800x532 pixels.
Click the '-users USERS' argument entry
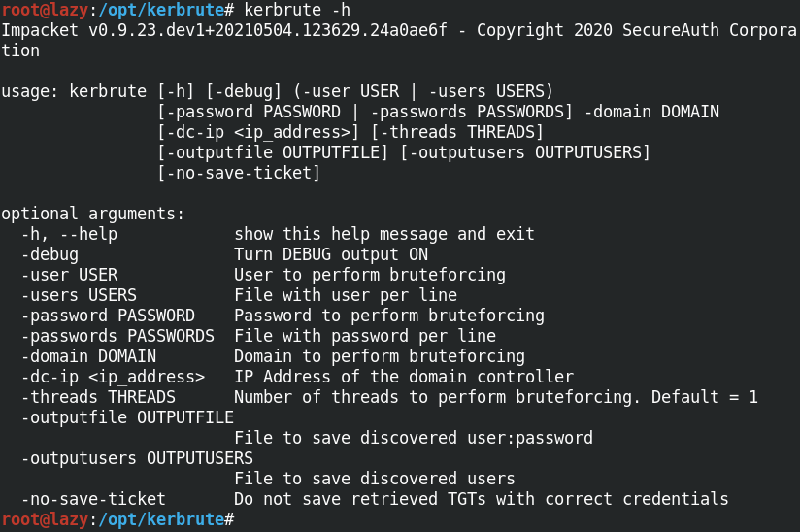(79, 295)
